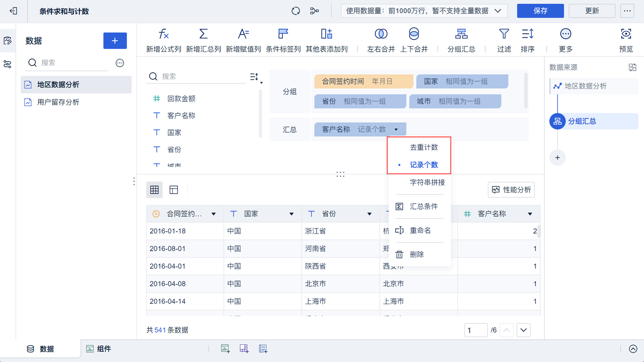Select the 左右合并 merge tool

(x=381, y=40)
